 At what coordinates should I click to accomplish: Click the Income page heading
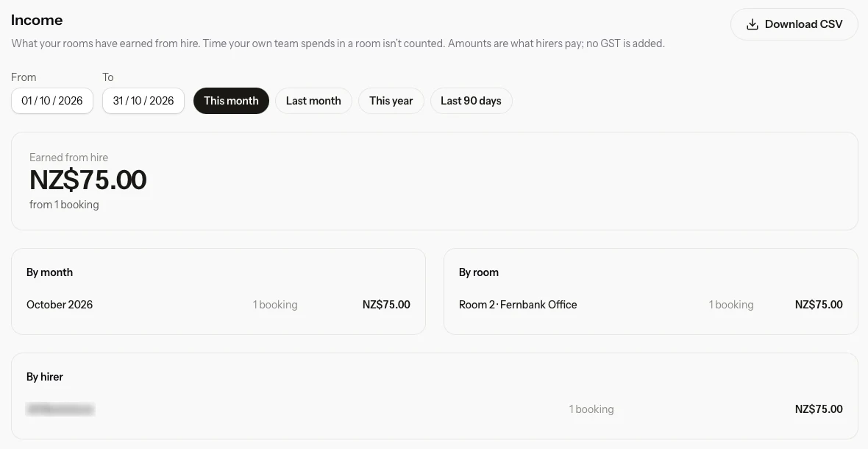tap(37, 20)
